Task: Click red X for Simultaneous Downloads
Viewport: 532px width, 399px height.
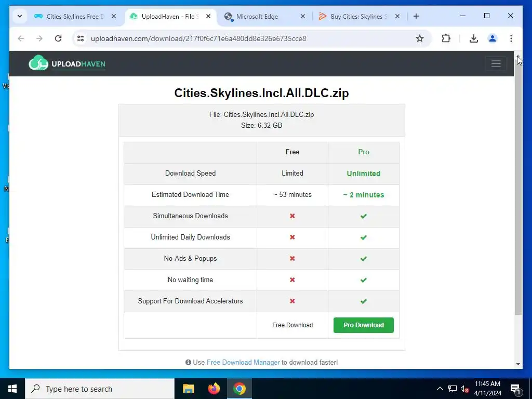Action: coord(292,216)
